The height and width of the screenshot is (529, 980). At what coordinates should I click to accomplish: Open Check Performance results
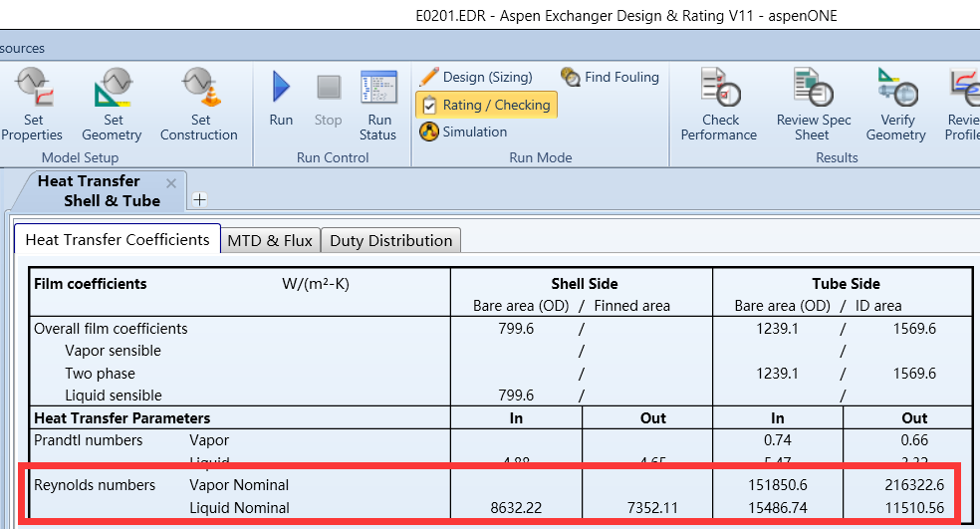click(x=719, y=88)
